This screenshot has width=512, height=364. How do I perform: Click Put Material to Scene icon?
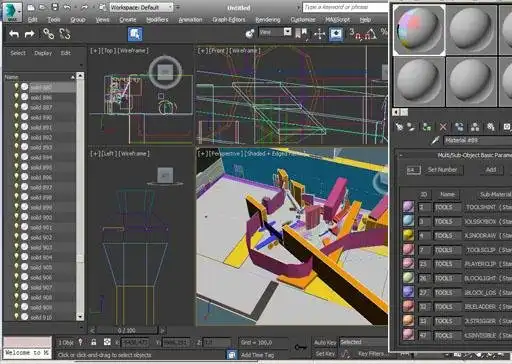(411, 127)
